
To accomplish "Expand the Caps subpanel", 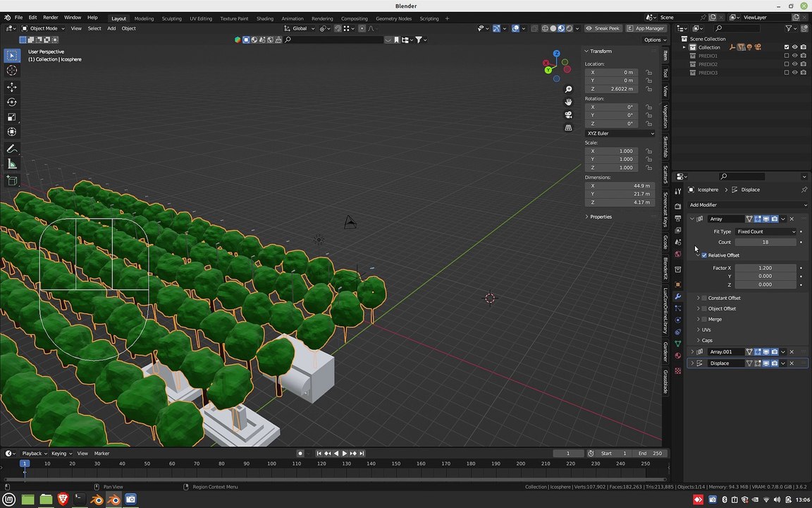I will click(699, 341).
